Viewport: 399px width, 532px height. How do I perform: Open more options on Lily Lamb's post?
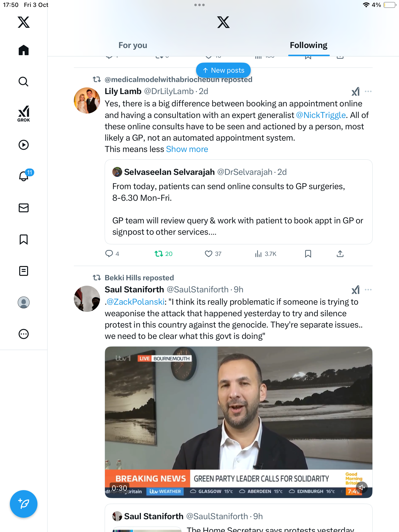pyautogui.click(x=368, y=91)
